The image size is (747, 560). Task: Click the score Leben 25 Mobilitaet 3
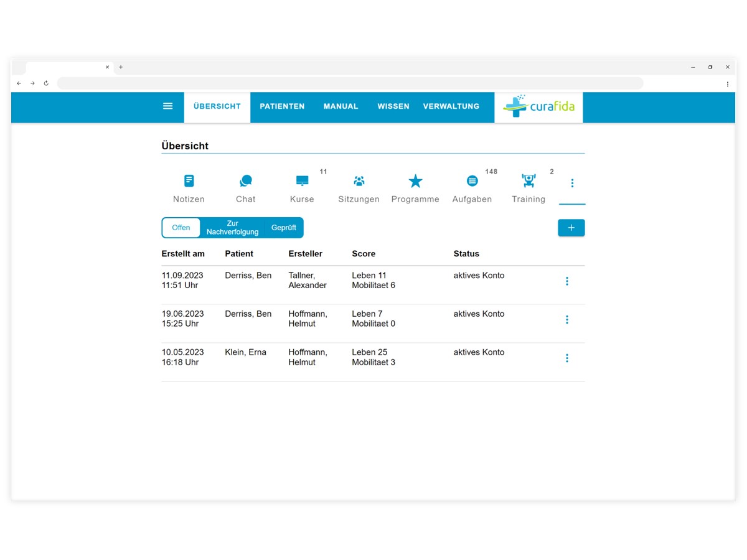click(374, 357)
